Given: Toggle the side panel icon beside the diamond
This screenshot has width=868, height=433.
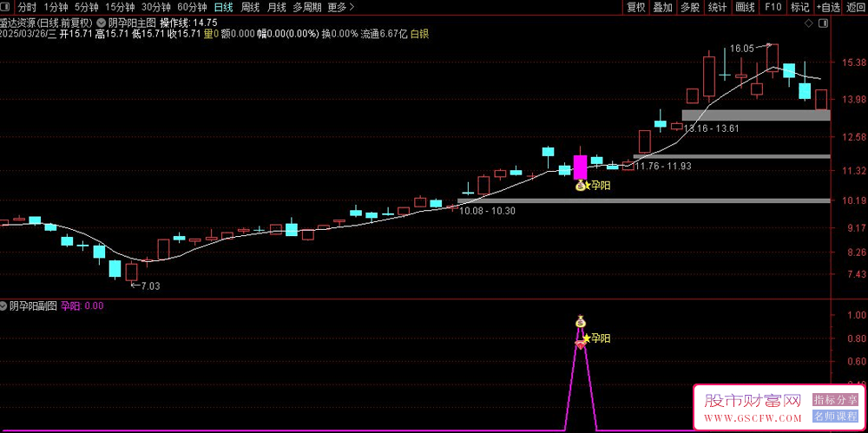Looking at the screenshot, I should coord(823,23).
